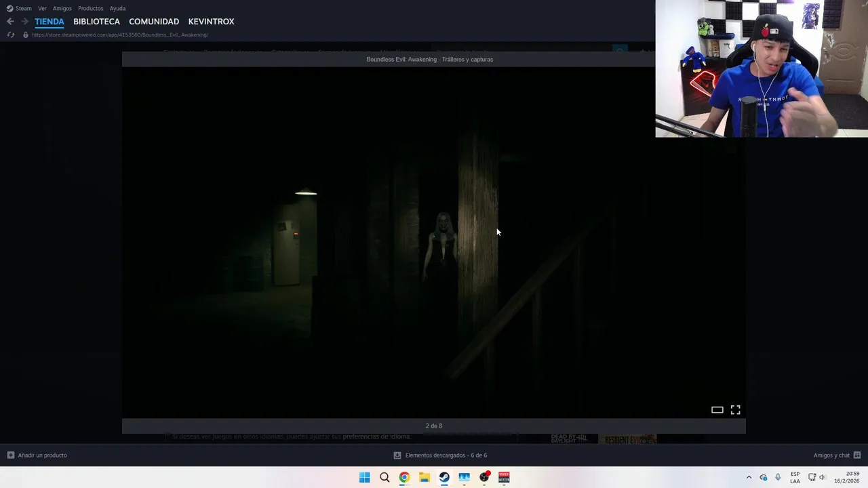
Task: Open the Productos menu
Action: tap(91, 8)
